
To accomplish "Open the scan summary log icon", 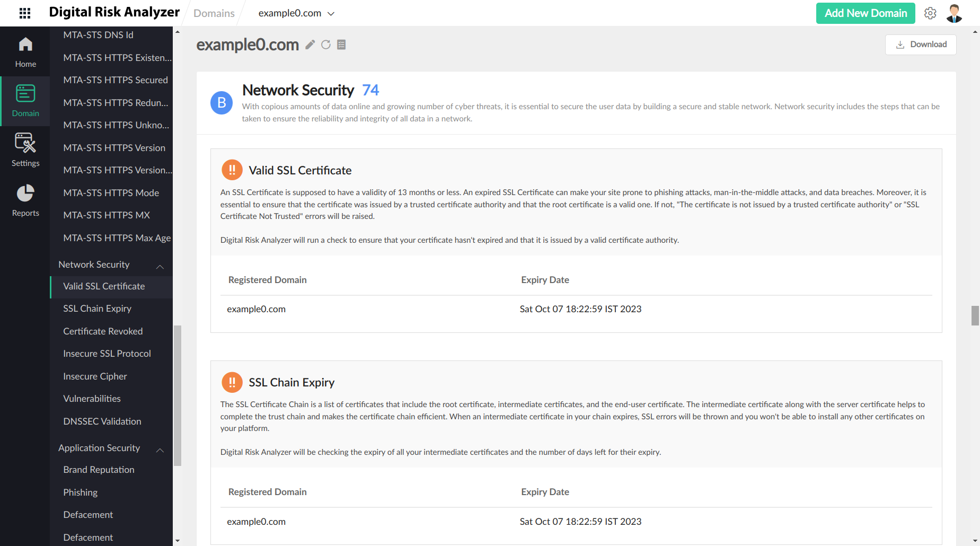I will [341, 45].
